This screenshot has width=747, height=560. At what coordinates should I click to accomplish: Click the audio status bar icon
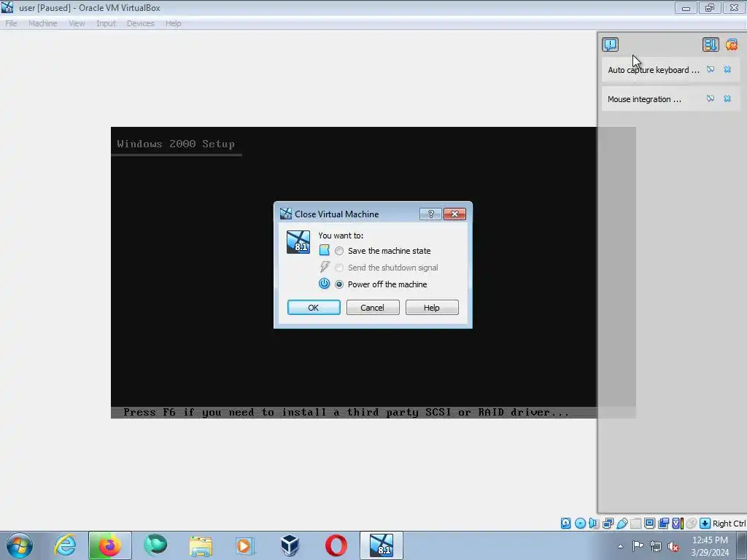[594, 524]
